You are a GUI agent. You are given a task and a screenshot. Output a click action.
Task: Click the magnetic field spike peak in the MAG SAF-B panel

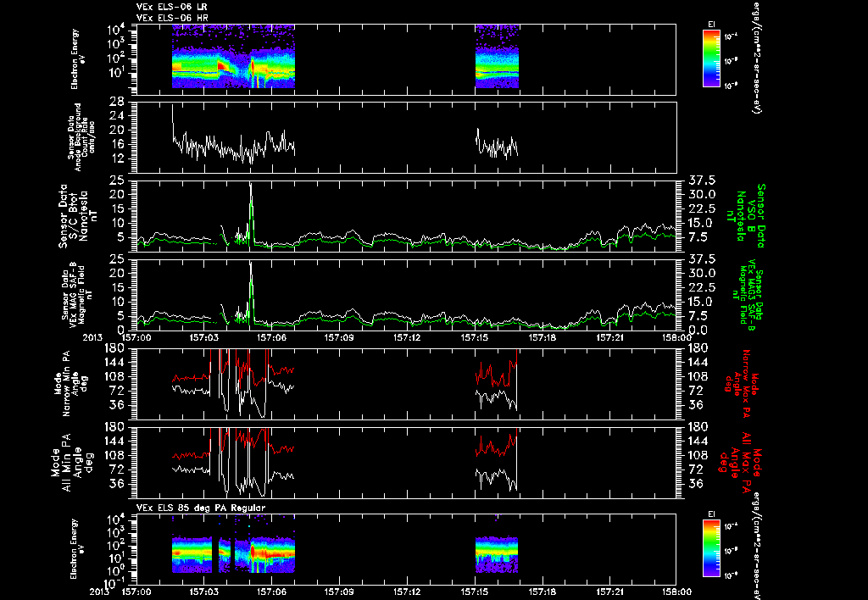[251, 264]
